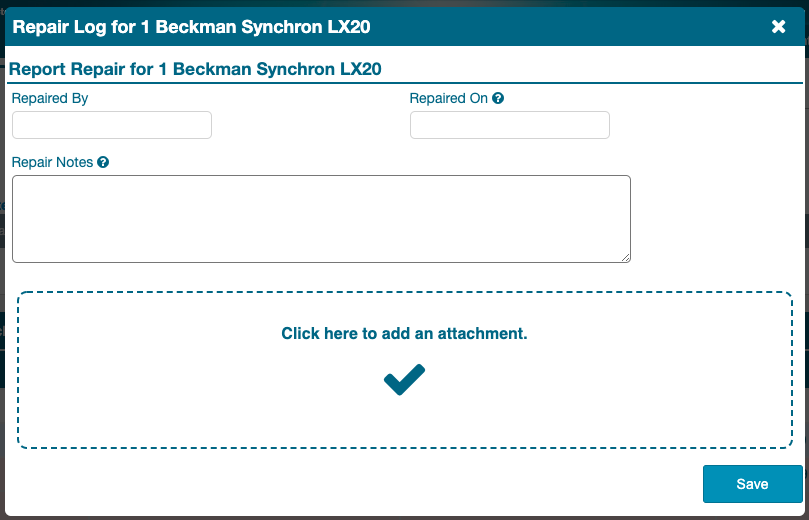Click the dialog title 'Repair Log for 1 Beckman Synchron LX20'
The image size is (809, 520).
[x=192, y=27]
